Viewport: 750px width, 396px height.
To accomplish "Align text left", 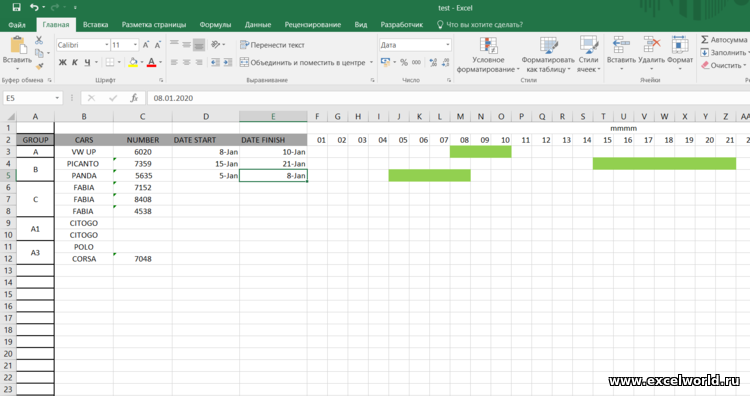I will [174, 62].
